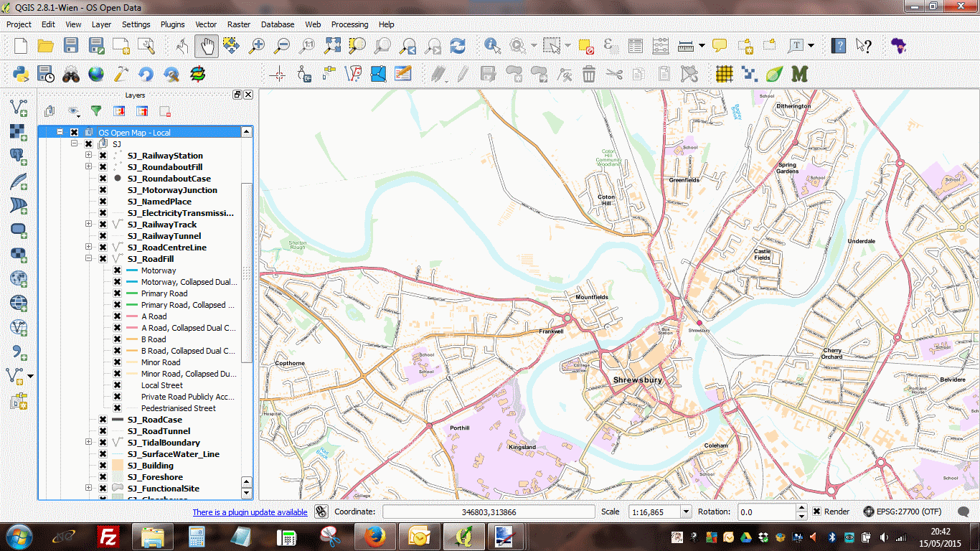Toggle visibility of SJ_NamedPlace layer
The width and height of the screenshot is (980, 551).
coord(103,202)
